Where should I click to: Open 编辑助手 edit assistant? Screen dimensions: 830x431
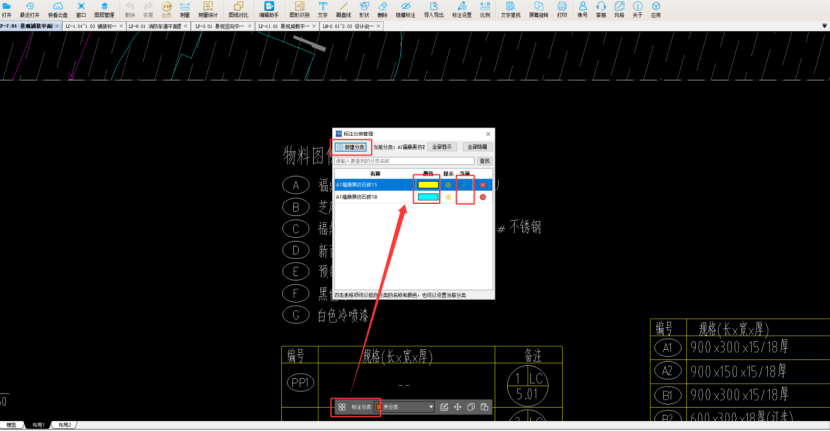(269, 9)
